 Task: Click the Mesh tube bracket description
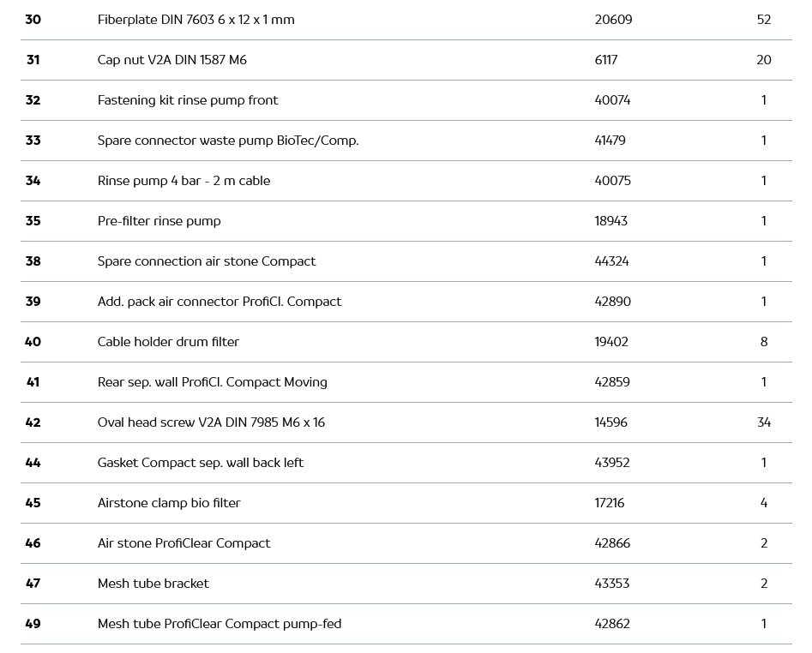[x=153, y=584]
